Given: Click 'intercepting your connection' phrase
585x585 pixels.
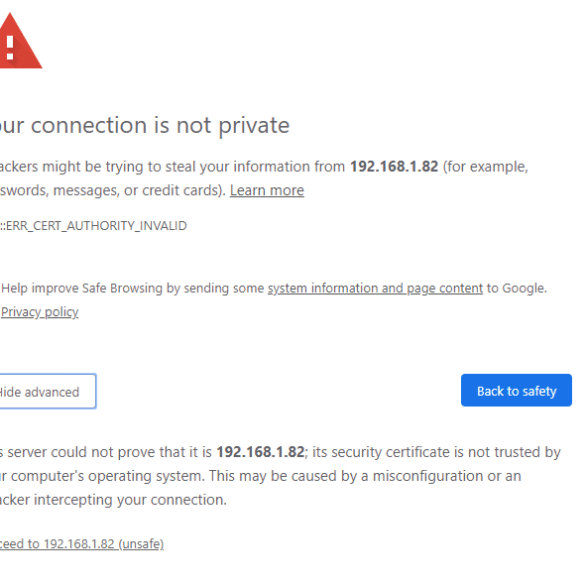Looking at the screenshot, I should coord(130,500).
